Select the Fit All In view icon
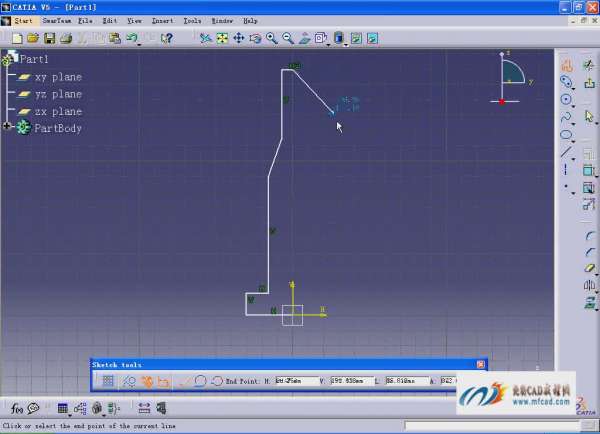Screen dimensions: 600x434 coord(222,39)
